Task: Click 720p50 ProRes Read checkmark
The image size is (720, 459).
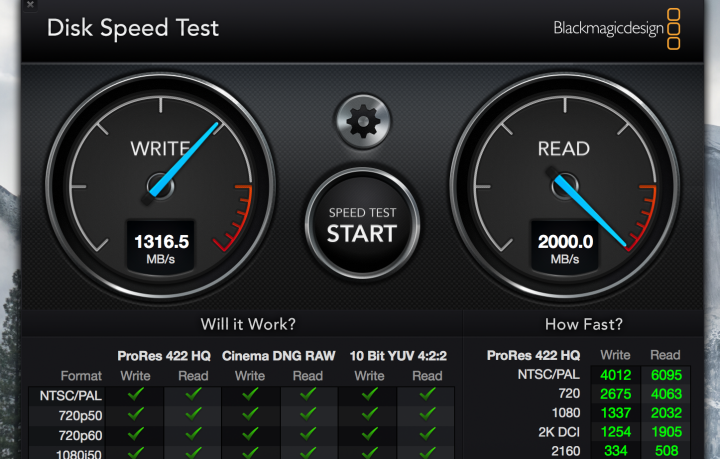Action: 193,414
